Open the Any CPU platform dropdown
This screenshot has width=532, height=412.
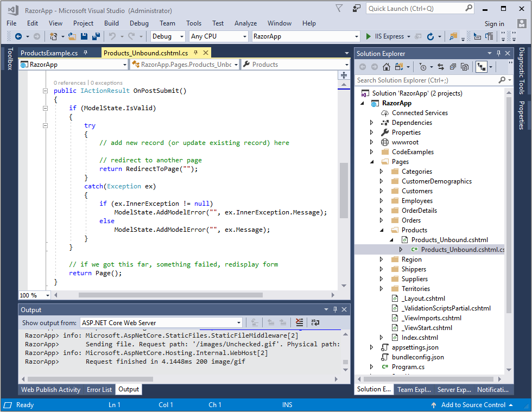click(x=245, y=36)
